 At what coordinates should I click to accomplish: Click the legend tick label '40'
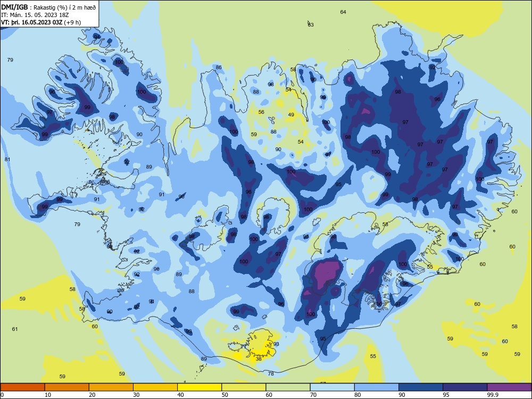pos(181,395)
